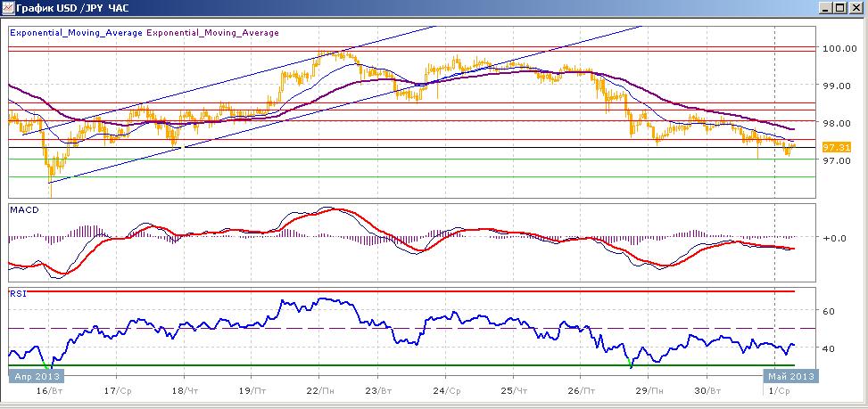Click the 26/Пт date on time axis
This screenshot has height=409, width=868.
pos(582,391)
